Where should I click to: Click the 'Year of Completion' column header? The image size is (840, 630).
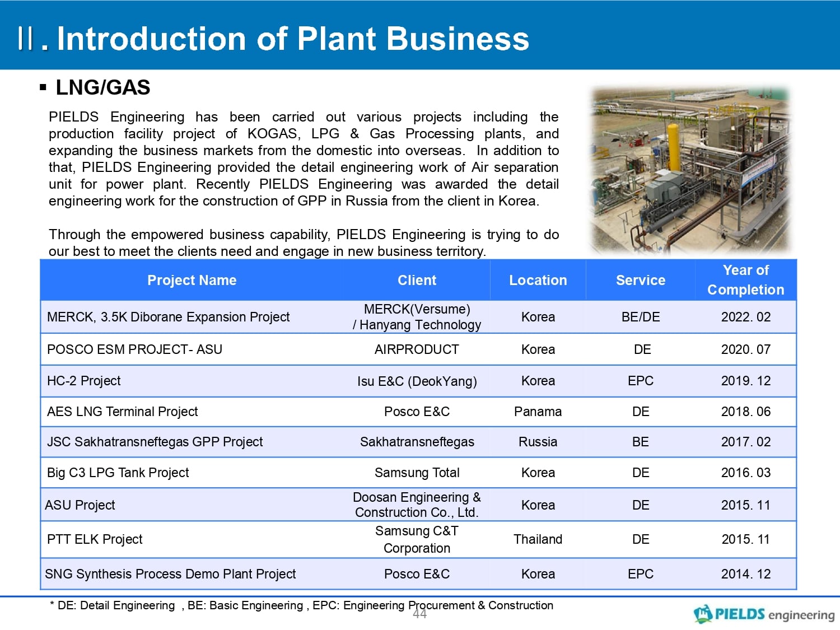[x=746, y=280]
